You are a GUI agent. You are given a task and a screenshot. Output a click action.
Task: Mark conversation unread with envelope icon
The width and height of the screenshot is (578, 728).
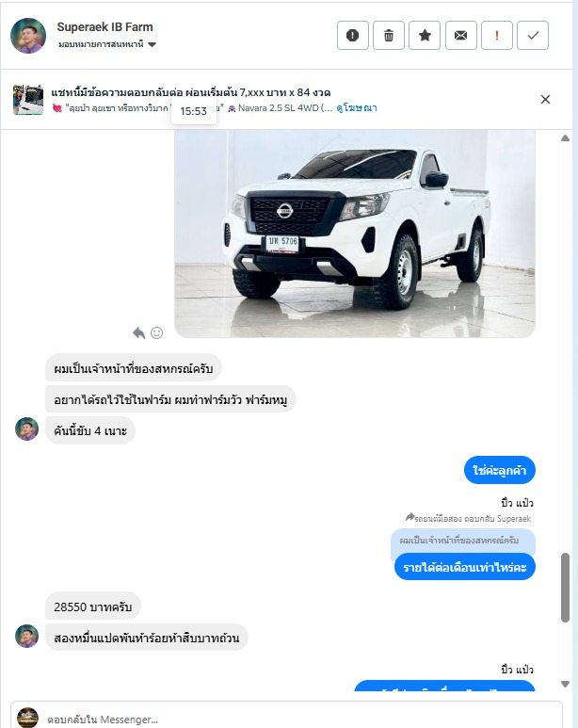(x=460, y=35)
